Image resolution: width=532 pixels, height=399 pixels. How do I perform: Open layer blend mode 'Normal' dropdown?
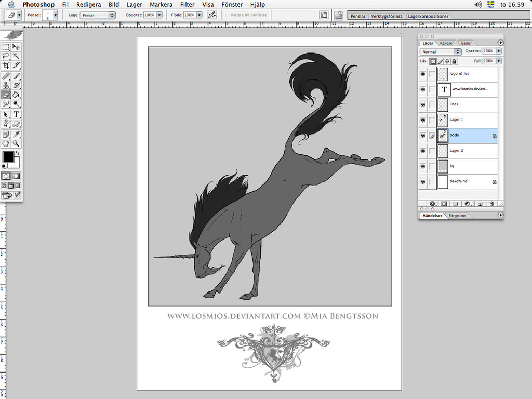441,51
